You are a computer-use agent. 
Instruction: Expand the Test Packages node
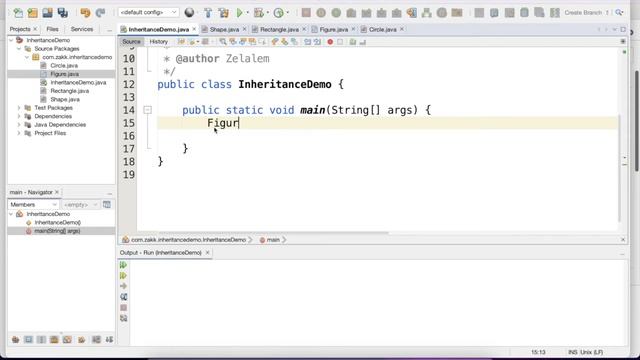point(19,108)
